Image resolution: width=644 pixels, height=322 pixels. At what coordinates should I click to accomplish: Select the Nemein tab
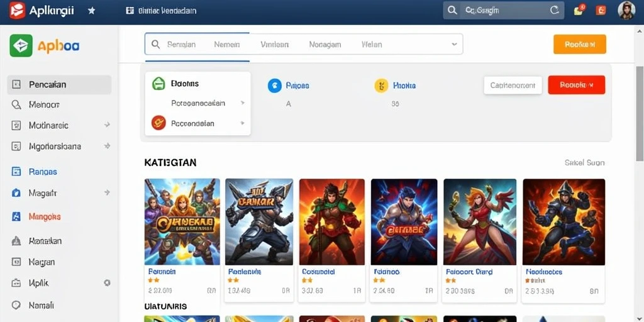click(x=226, y=45)
